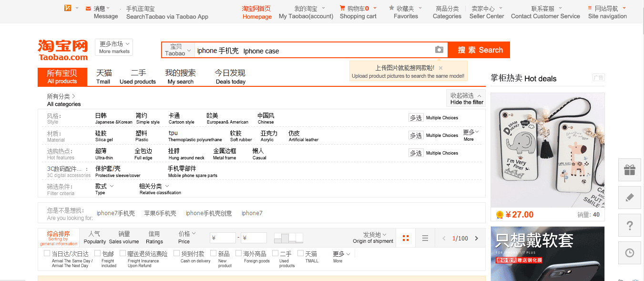Go to next results page arrow
Image resolution: width=644 pixels, height=281 pixels.
476,238
